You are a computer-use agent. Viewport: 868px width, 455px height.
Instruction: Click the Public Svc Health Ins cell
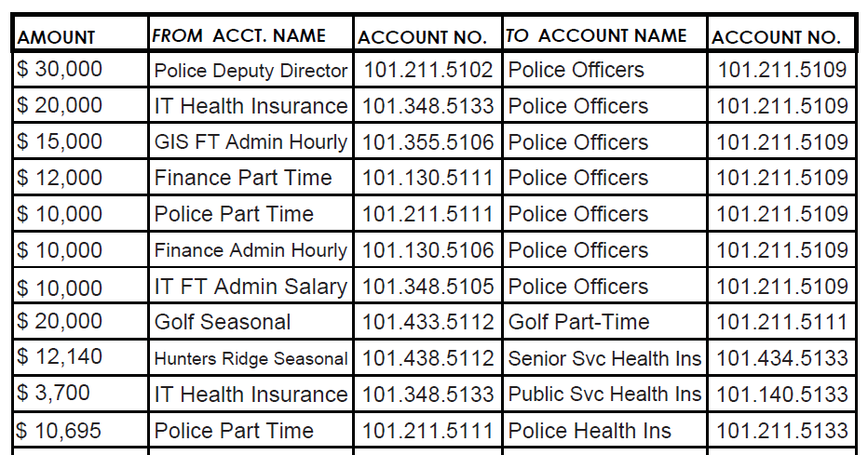(604, 395)
